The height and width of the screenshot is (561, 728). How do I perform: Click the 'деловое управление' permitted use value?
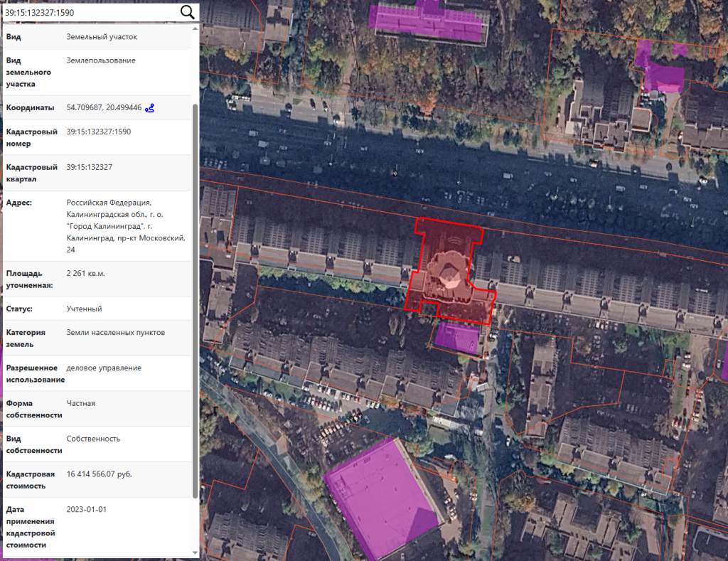coord(104,368)
